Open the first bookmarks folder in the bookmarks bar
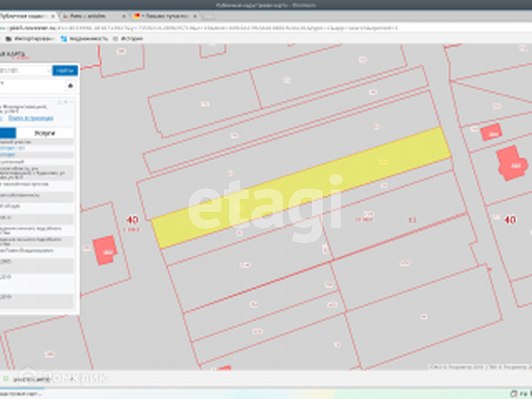Viewport: 532px width, 399px height. click(x=30, y=39)
